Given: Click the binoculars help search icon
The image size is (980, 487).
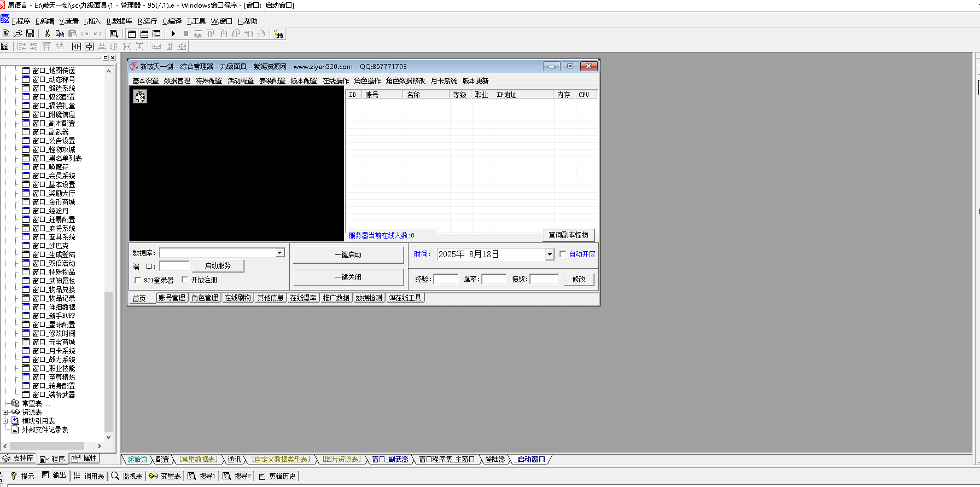Looking at the screenshot, I should pos(279,34).
